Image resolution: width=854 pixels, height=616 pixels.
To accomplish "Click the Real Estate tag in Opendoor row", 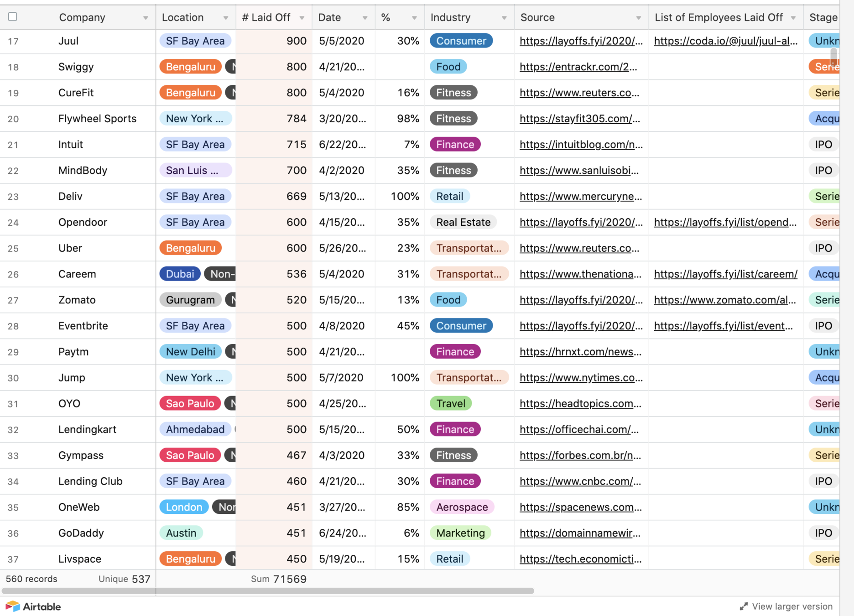I will tap(463, 223).
